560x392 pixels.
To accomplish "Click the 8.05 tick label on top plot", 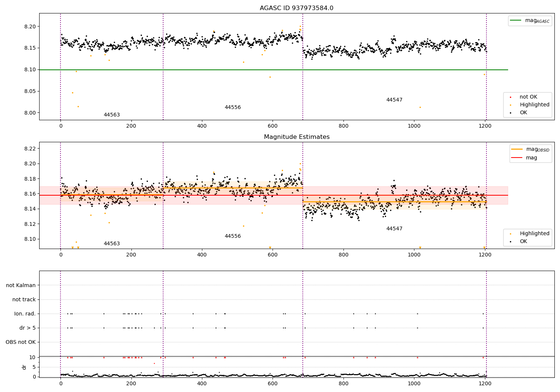I will point(30,91).
